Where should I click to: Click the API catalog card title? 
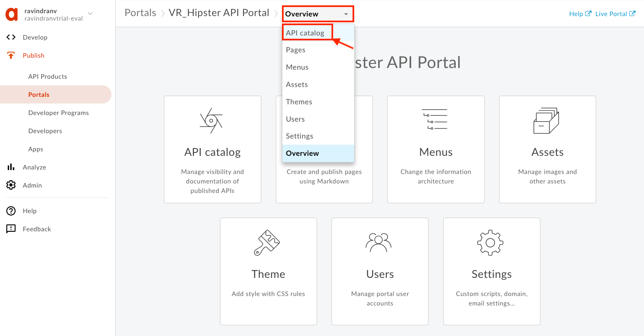[213, 152]
